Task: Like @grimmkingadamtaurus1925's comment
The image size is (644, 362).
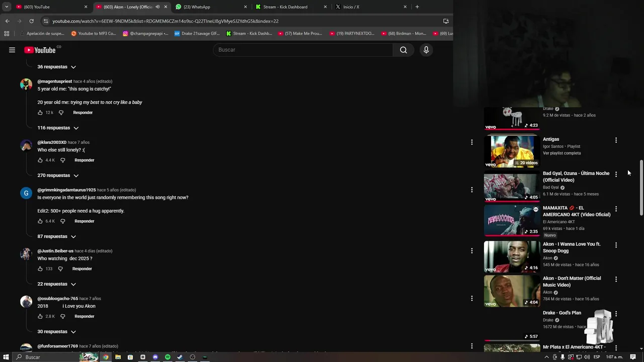Action: click(x=40, y=221)
